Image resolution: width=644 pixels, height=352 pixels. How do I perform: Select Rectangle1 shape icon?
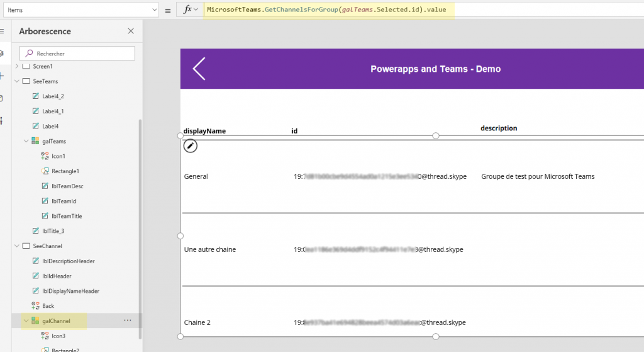pos(45,171)
